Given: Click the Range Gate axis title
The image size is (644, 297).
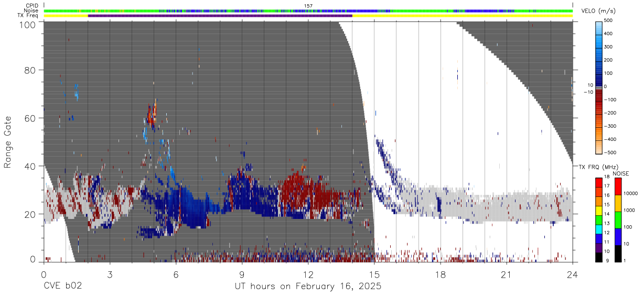Looking at the screenshot, I should click(8, 141).
